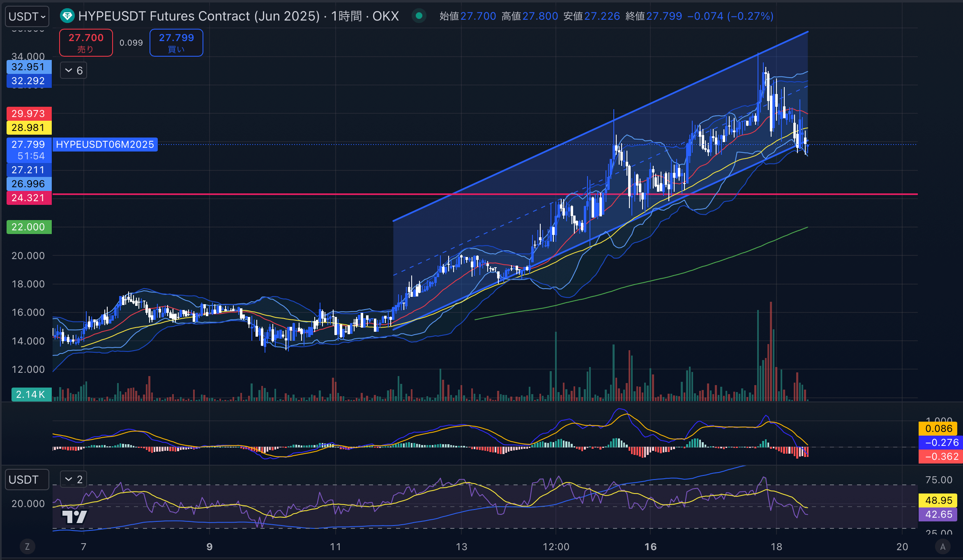Click the 26.996 price label

tap(29, 184)
